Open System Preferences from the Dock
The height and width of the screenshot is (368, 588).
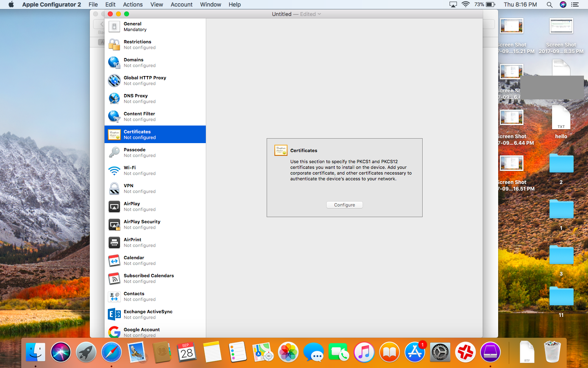pyautogui.click(x=440, y=352)
